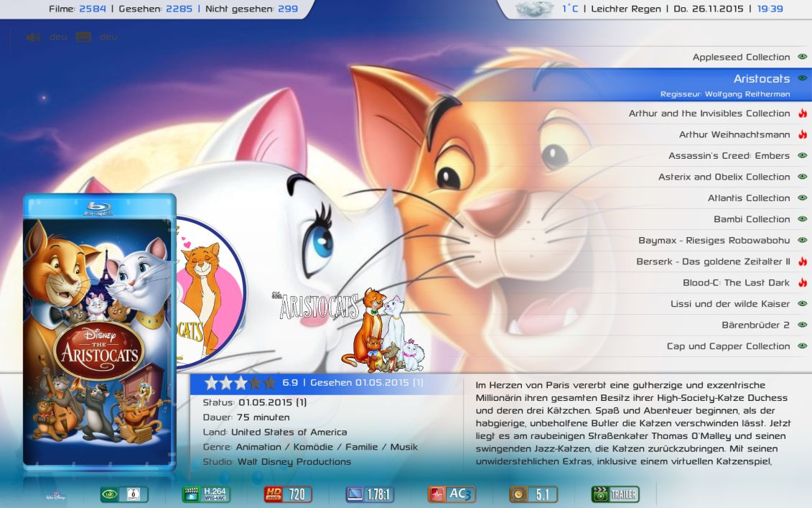This screenshot has height=508, width=812.
Task: Click the 'Gesehen 01.05.2015 (1)' label
Action: 367,382
